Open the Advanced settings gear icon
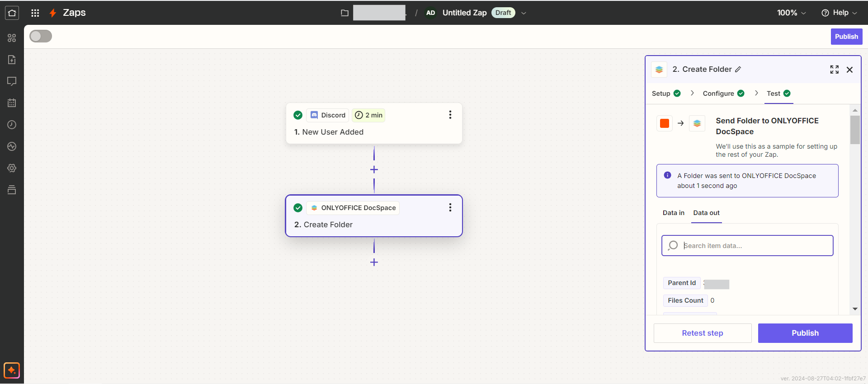 [x=12, y=168]
